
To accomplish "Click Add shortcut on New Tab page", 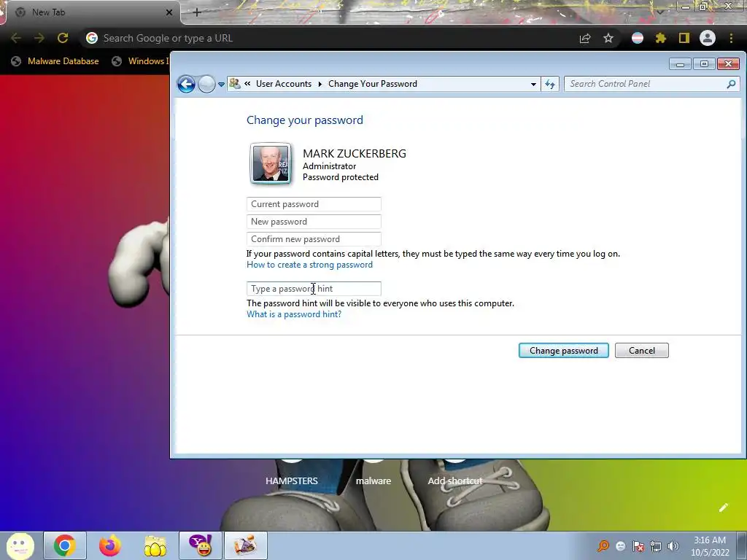I will [x=455, y=481].
